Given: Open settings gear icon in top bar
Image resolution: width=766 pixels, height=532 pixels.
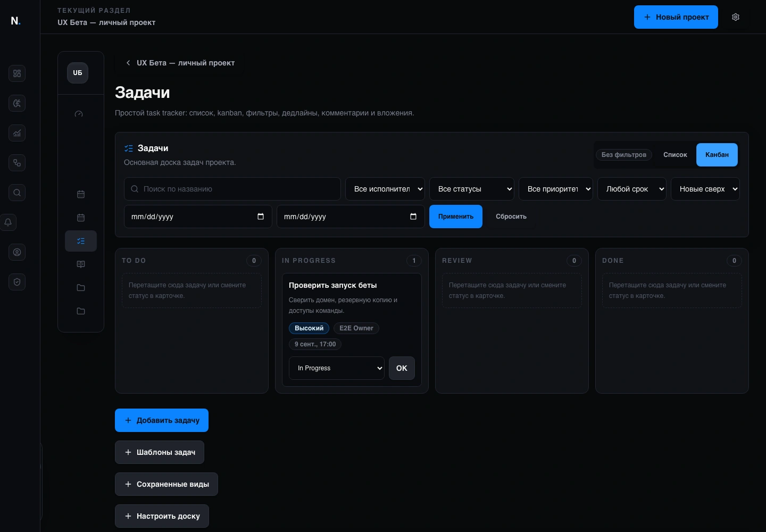Looking at the screenshot, I should pyautogui.click(x=736, y=17).
